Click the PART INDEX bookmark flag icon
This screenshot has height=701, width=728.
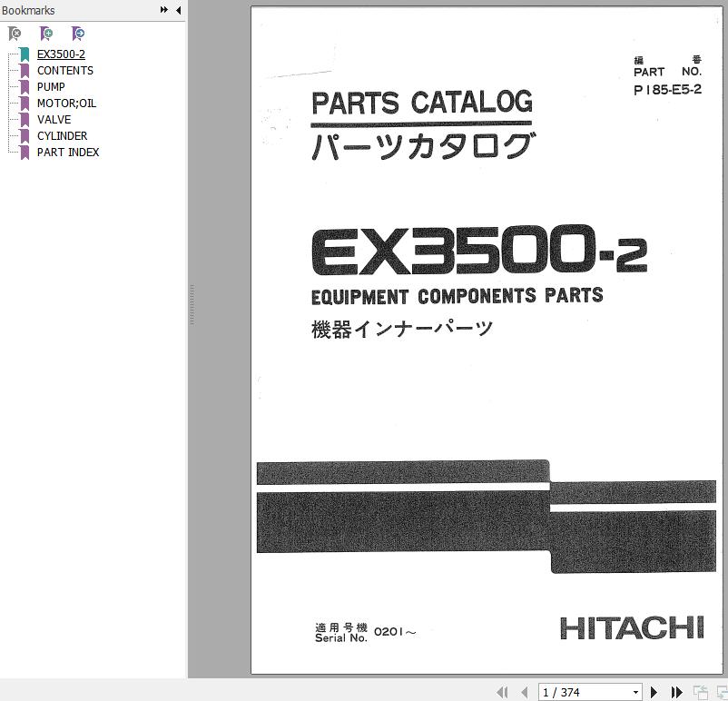point(25,152)
